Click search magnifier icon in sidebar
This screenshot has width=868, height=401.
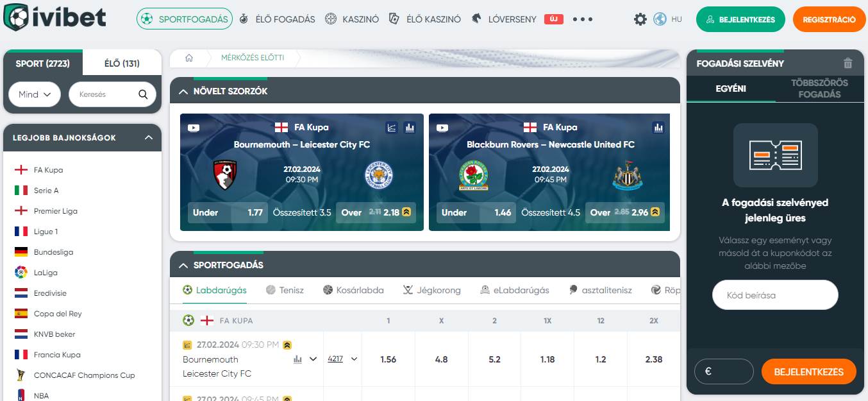[x=143, y=94]
